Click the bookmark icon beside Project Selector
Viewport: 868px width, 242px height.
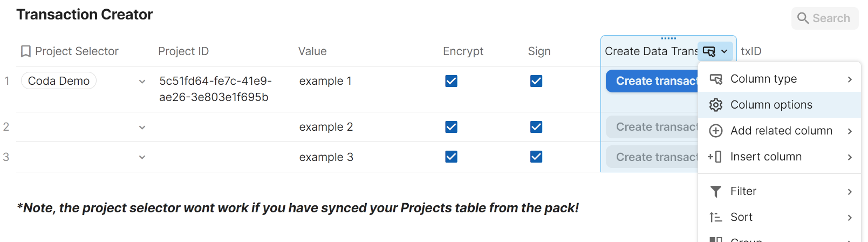tap(25, 51)
